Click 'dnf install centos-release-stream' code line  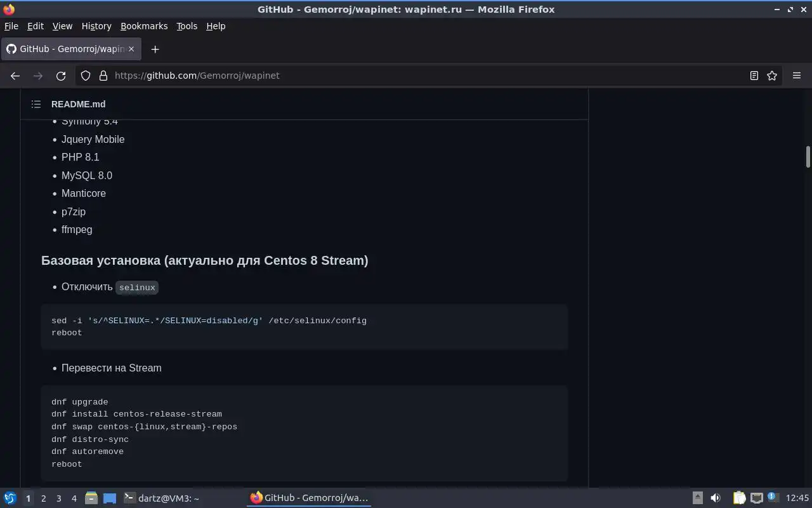[136, 414]
